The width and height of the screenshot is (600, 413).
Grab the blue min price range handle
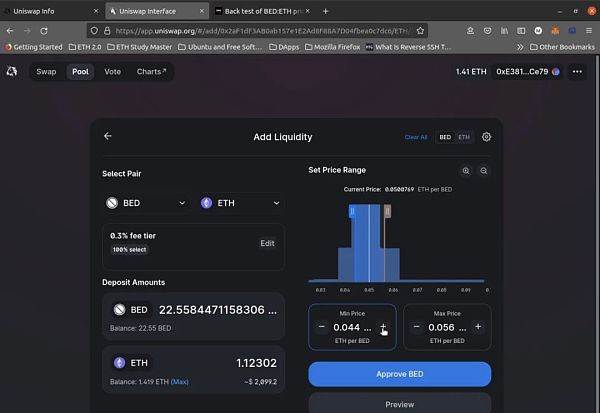(x=352, y=211)
